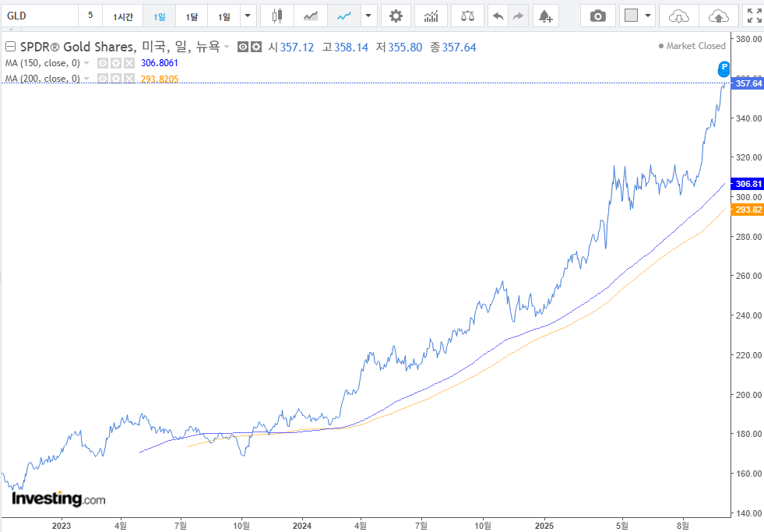The image size is (764, 532).
Task: Click the 306.81 MA price axis label
Action: (x=748, y=184)
